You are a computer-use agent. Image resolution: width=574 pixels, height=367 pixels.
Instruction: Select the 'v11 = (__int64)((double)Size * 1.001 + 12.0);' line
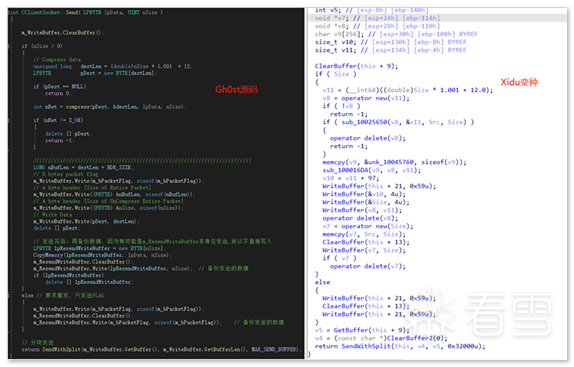tap(408, 90)
